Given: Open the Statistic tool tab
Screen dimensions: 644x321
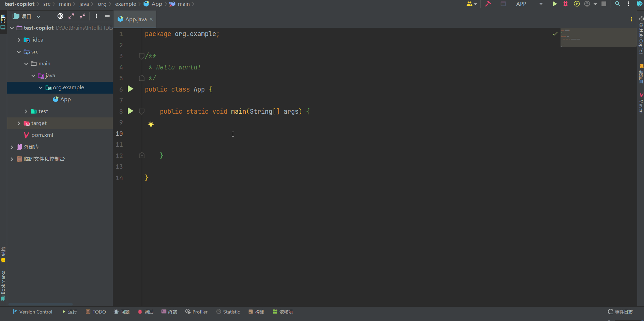Looking at the screenshot, I should (228, 312).
